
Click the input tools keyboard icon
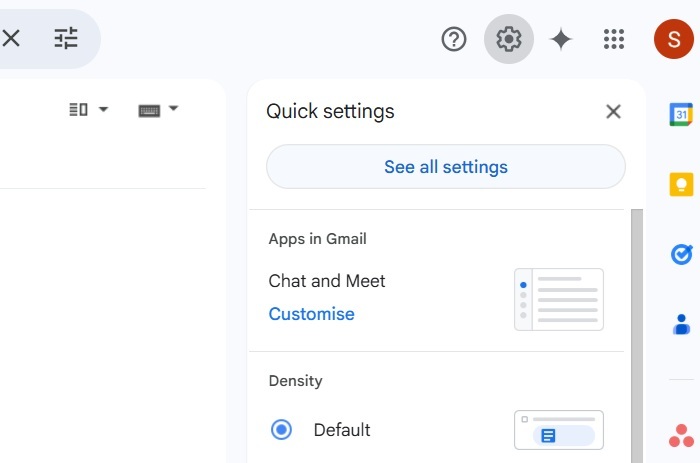click(149, 110)
